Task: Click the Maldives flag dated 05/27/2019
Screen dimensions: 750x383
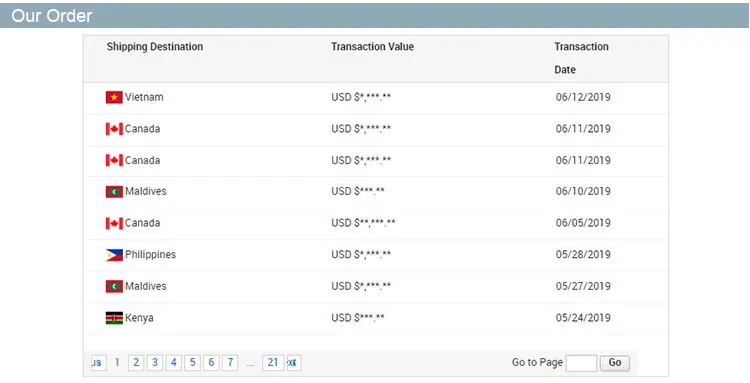Action: [x=114, y=286]
